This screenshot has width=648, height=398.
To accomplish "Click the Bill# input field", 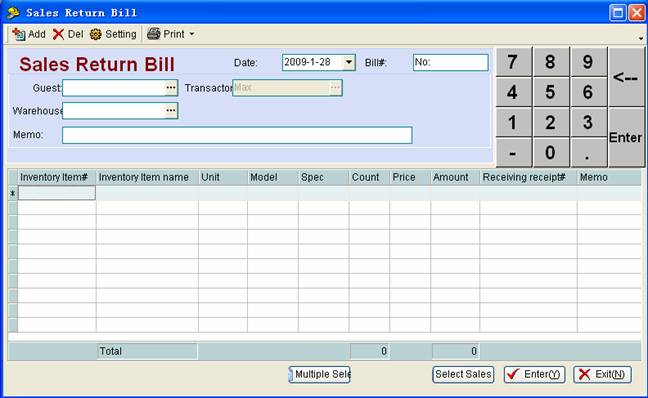I will click(x=450, y=62).
